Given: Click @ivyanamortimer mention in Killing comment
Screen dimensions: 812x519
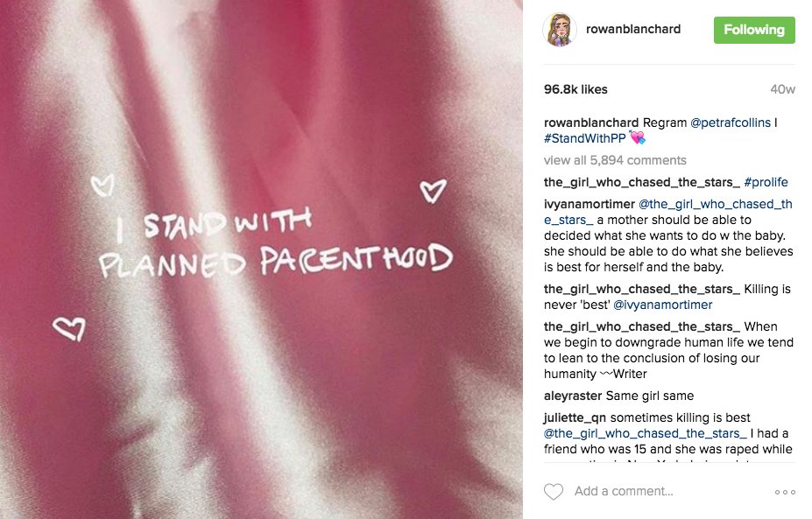Looking at the screenshot, I should click(x=662, y=305).
